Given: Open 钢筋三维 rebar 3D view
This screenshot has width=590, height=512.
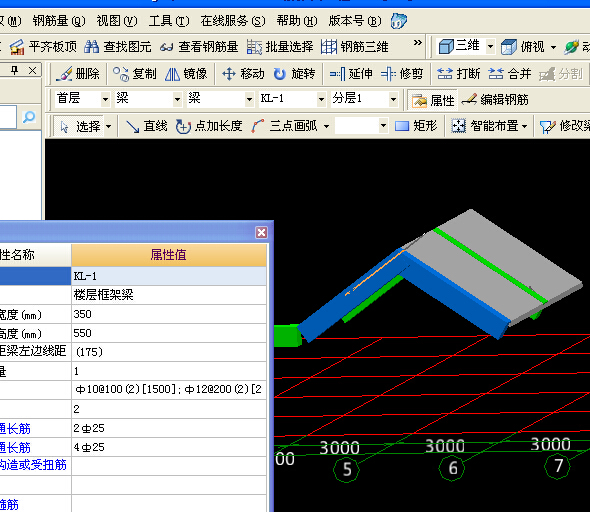Looking at the screenshot, I should [354, 47].
